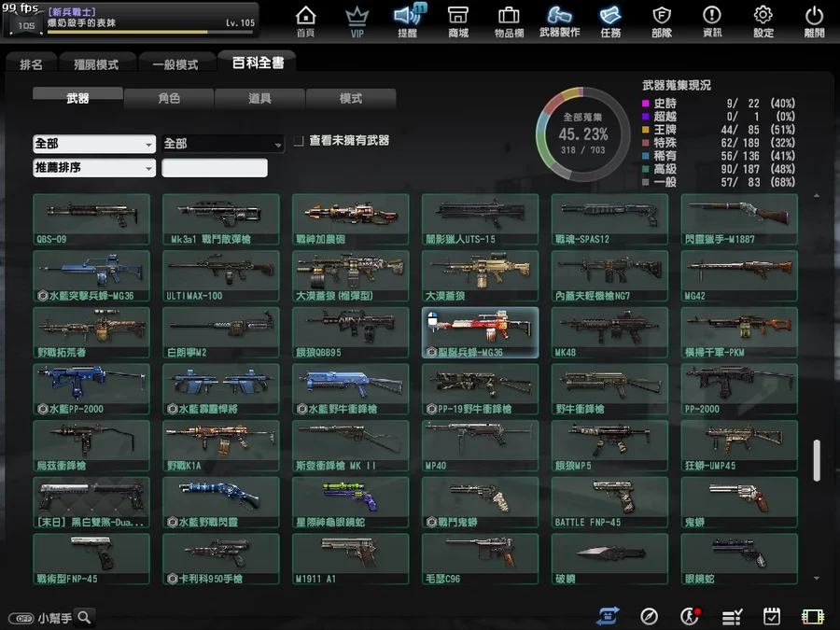Select the 毛瑟C96 pistol card
The height and width of the screenshot is (630, 840).
coord(480,559)
